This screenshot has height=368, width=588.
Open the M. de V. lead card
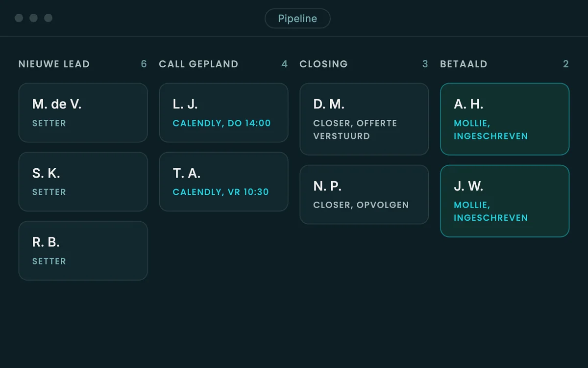[83, 113]
